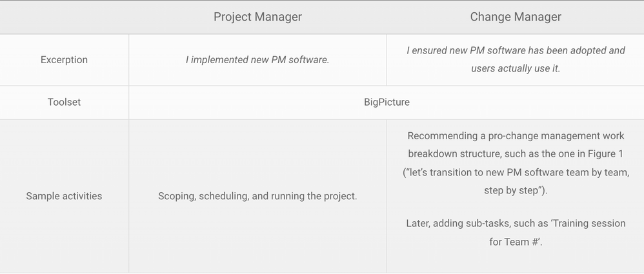Click 'for Team #' text
Viewport: 644px width, 274px height.
(x=516, y=242)
